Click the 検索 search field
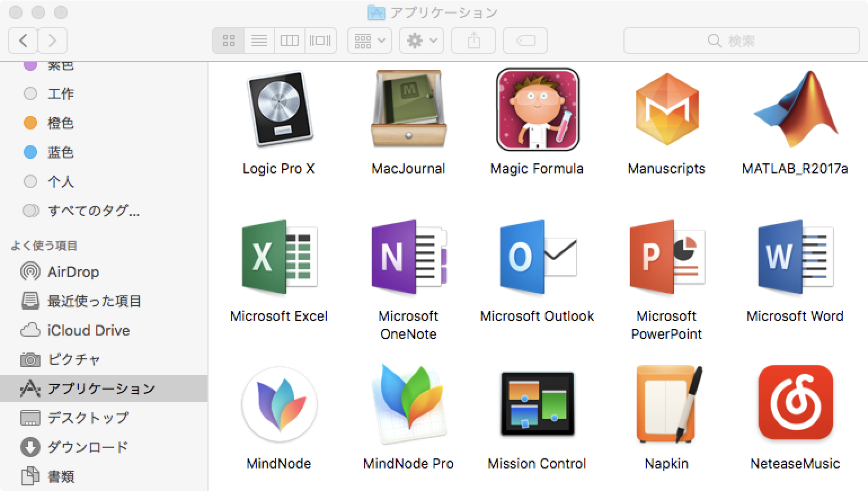This screenshot has height=491, width=868. [742, 41]
